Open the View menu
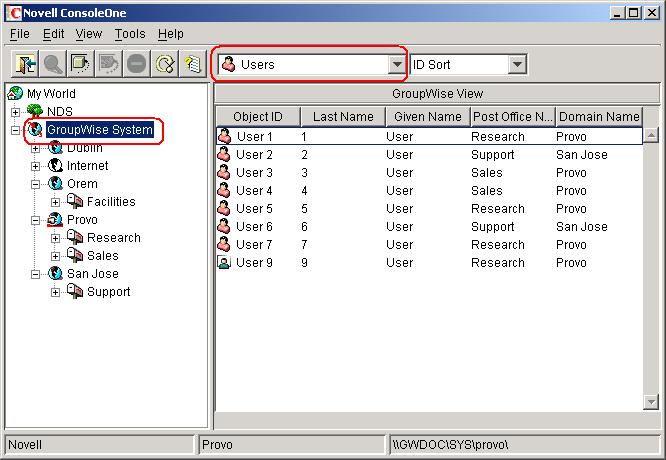 (x=89, y=34)
